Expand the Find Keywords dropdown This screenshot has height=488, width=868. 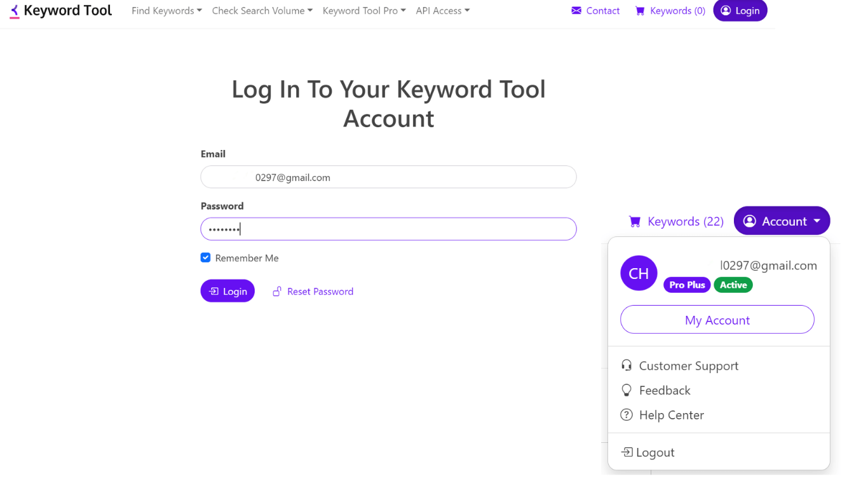[166, 11]
